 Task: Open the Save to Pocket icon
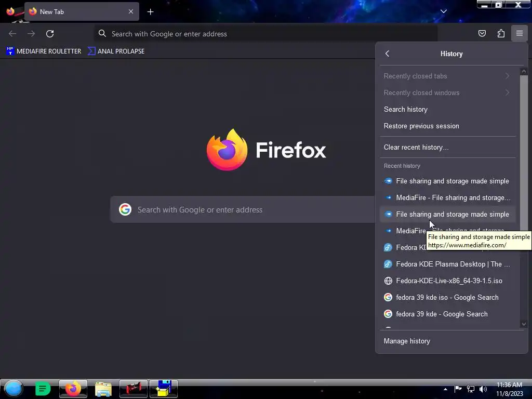coord(482,33)
